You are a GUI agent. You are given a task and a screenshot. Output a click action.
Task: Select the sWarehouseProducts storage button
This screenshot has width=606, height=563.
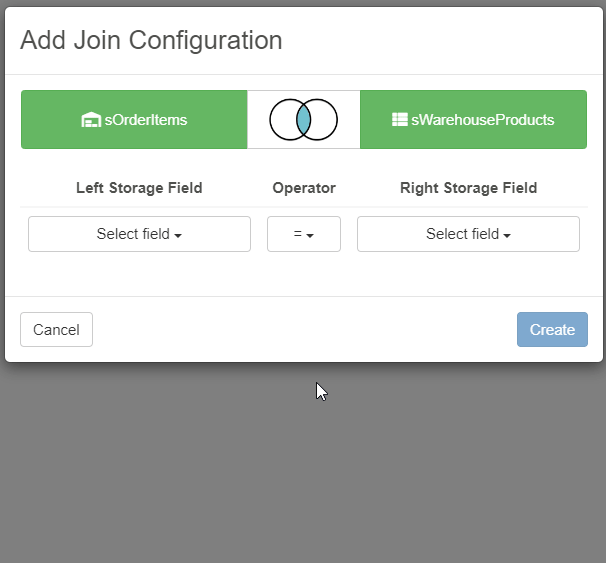(473, 120)
